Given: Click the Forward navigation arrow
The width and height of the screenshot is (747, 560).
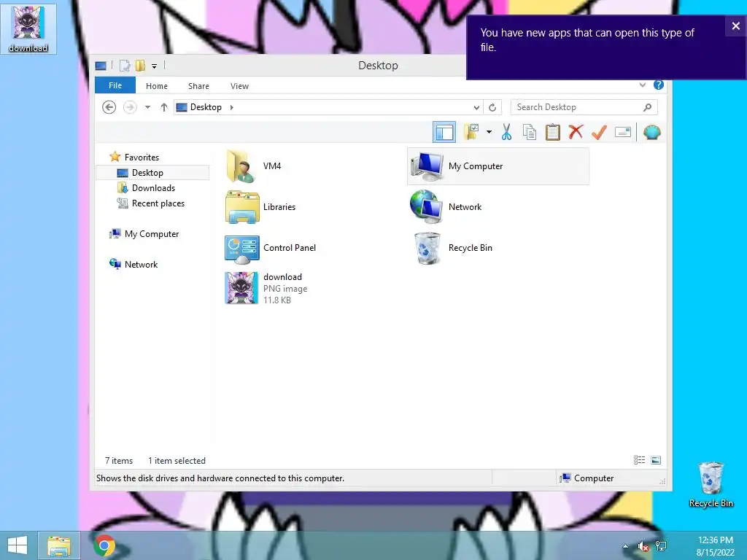Looking at the screenshot, I should [x=130, y=107].
